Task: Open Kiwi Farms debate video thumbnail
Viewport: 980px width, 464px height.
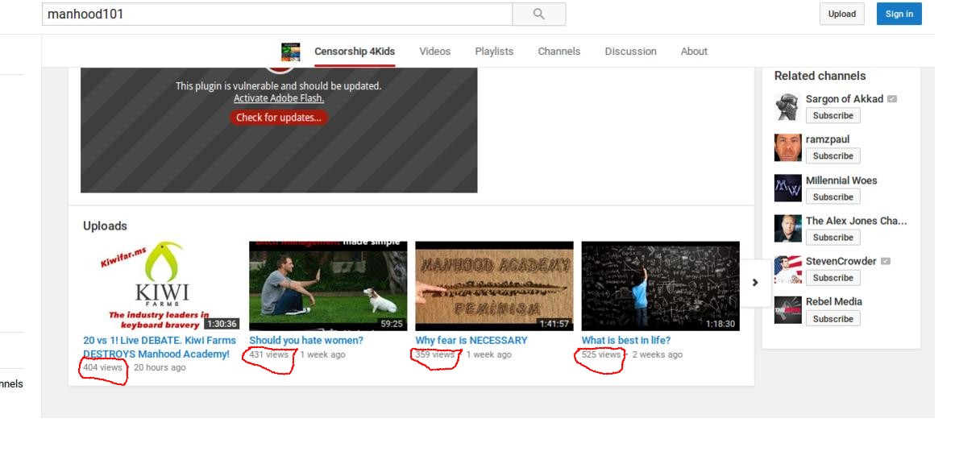Action: pyautogui.click(x=161, y=286)
